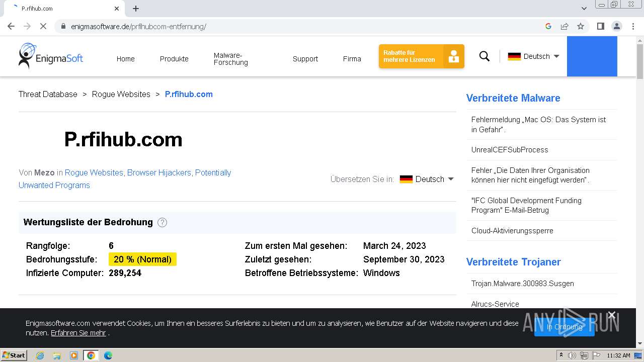Click the browser forward arrow
644x362 pixels.
tap(27, 26)
